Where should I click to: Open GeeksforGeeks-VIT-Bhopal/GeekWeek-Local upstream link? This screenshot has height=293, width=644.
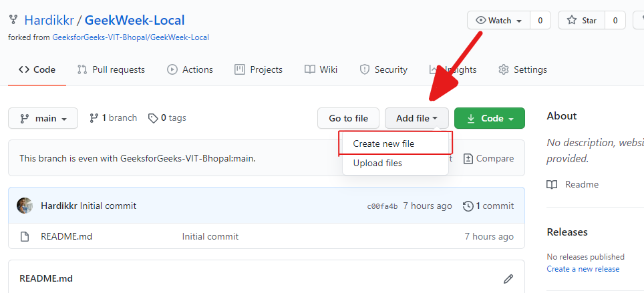click(131, 37)
